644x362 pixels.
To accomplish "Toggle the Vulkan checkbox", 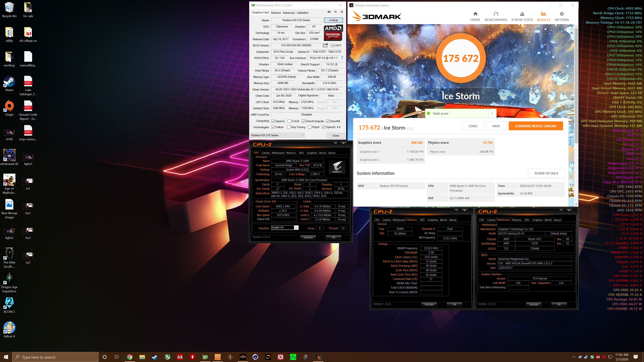I will click(x=273, y=127).
